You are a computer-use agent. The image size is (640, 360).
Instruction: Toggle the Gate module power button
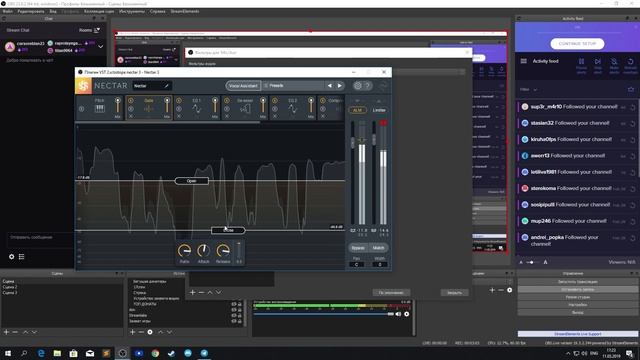(x=131, y=100)
